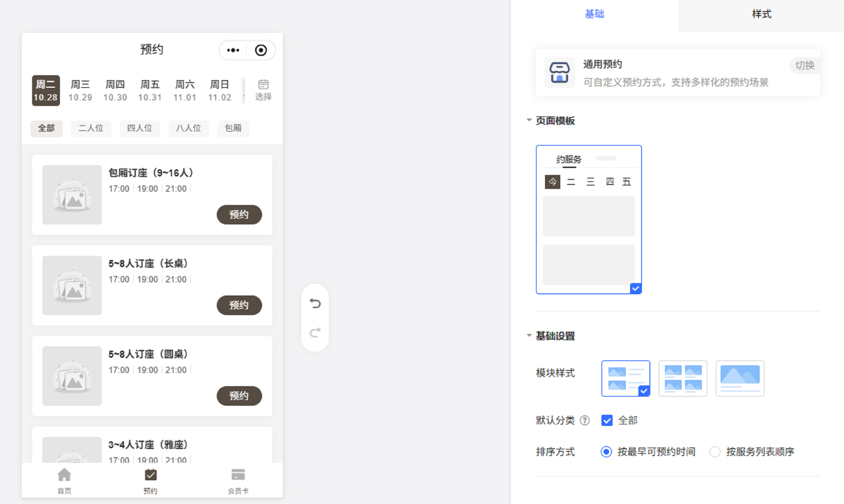The height and width of the screenshot is (504, 844).
Task: Click the redo arrow icon
Action: coord(315,333)
